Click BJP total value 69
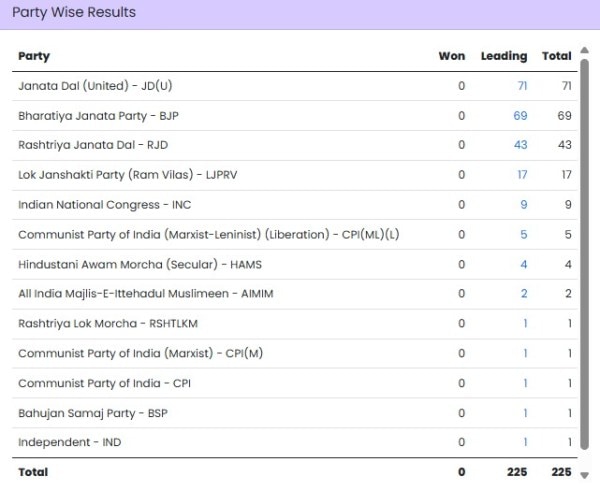This screenshot has height=491, width=600. tap(564, 116)
